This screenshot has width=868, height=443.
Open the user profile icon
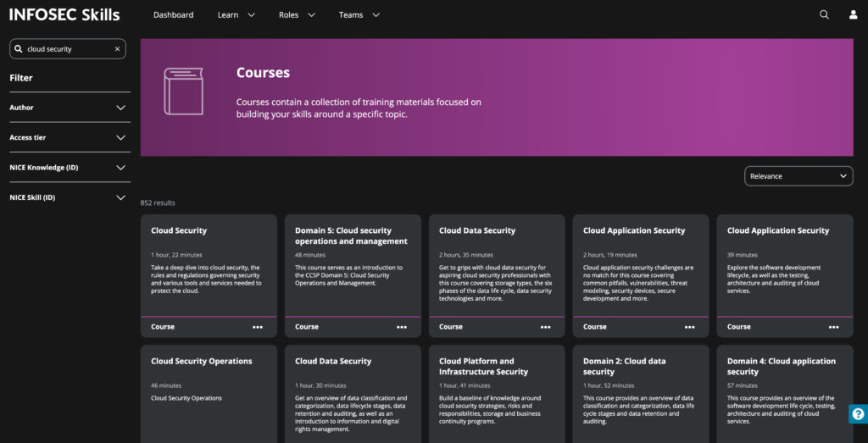click(x=854, y=14)
